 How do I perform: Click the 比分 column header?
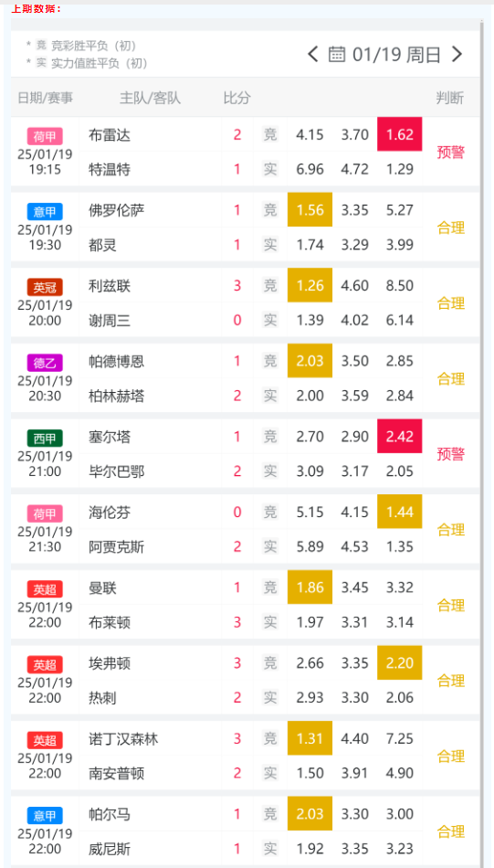click(236, 98)
